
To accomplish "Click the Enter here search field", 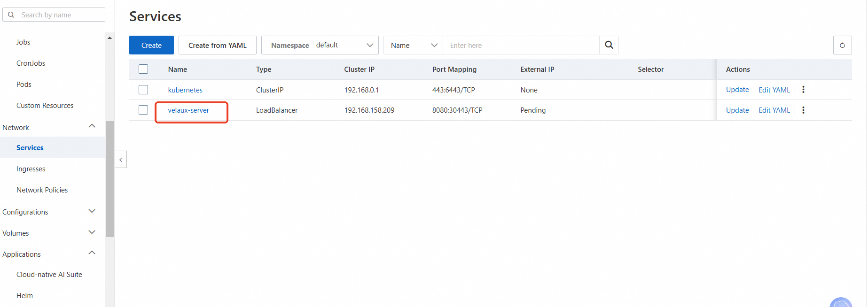I will (521, 45).
